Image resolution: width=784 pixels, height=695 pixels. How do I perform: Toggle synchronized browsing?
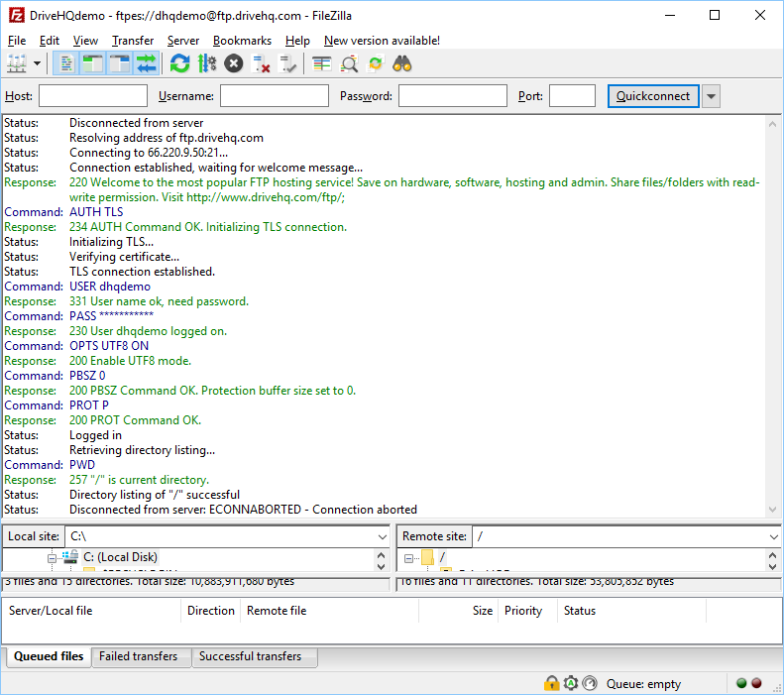376,63
